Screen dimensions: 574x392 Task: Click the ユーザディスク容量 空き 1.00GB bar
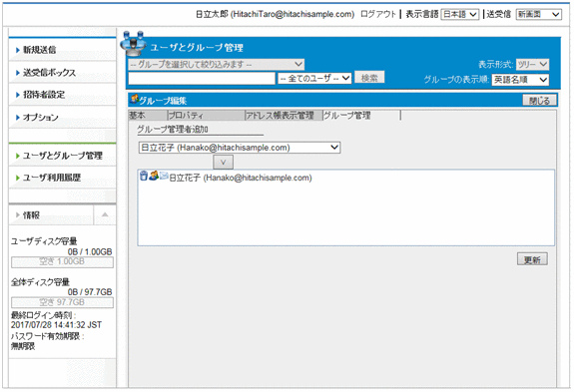[x=62, y=261]
